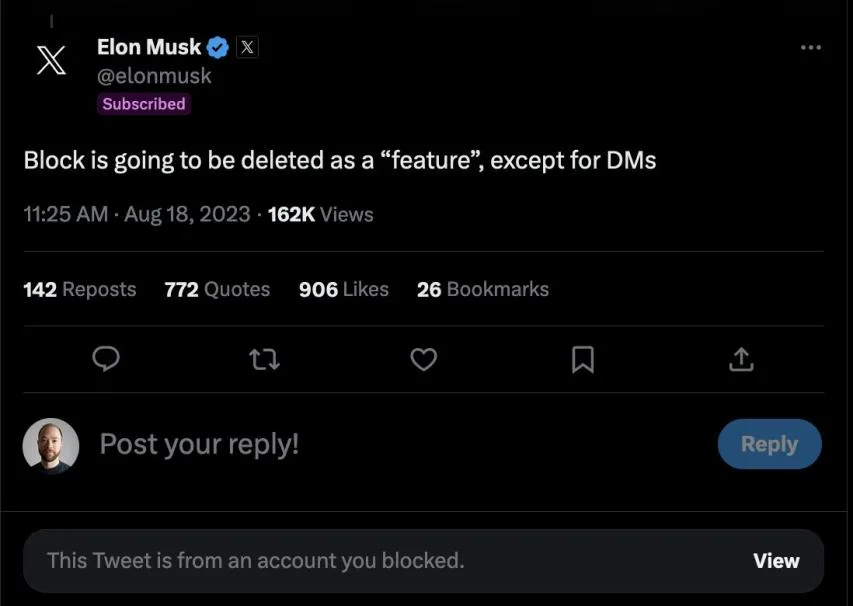Click the 26 Bookmarks count

point(482,289)
